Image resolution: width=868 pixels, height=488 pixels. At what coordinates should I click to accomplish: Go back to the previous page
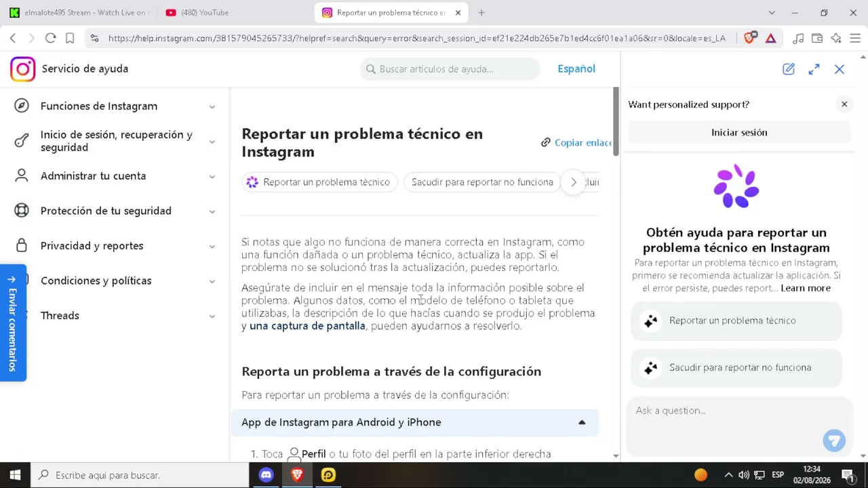coord(13,39)
